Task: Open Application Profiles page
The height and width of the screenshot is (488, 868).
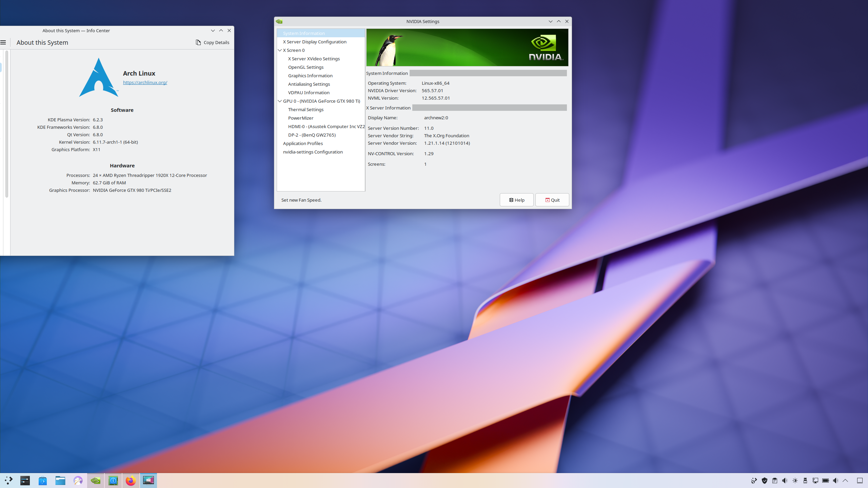Action: 303,143
